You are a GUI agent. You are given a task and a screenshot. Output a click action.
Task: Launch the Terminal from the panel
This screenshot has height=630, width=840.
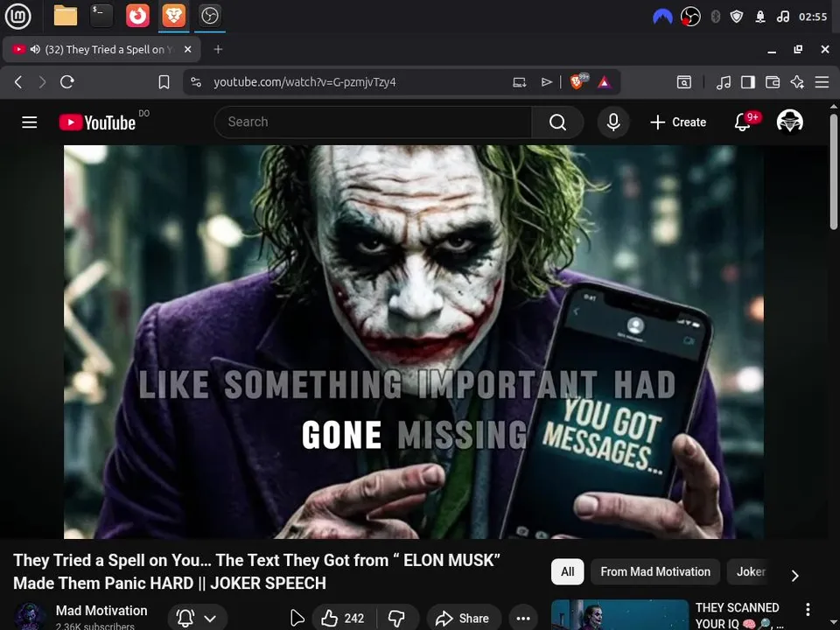pyautogui.click(x=101, y=16)
